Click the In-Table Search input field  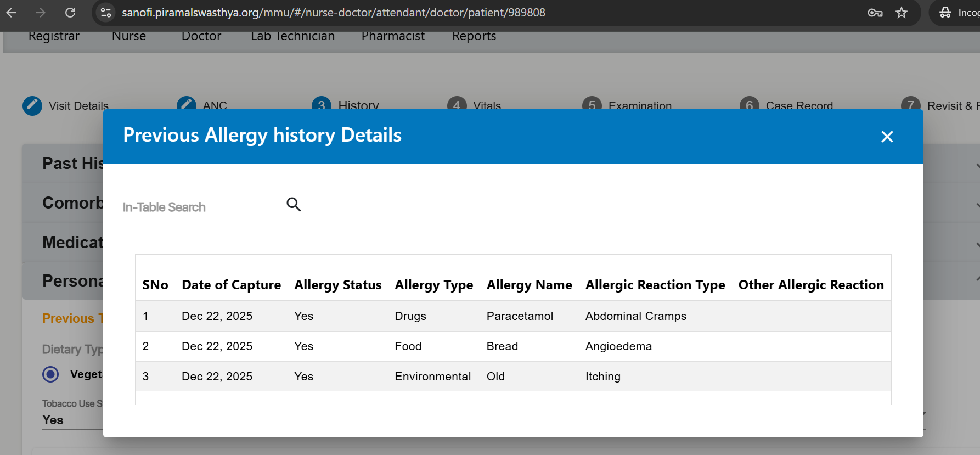pos(200,207)
